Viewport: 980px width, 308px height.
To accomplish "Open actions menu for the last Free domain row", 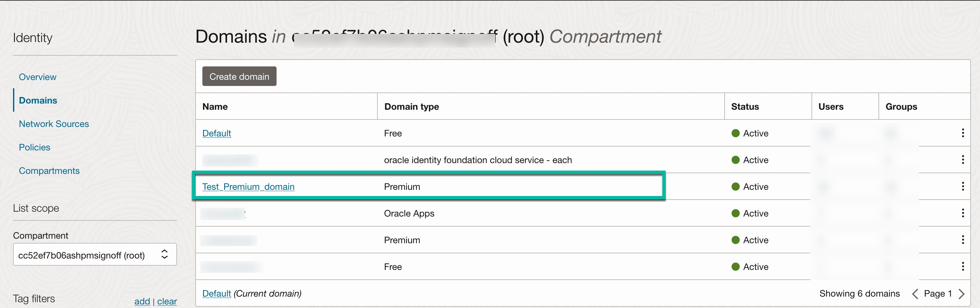I will coord(962,266).
